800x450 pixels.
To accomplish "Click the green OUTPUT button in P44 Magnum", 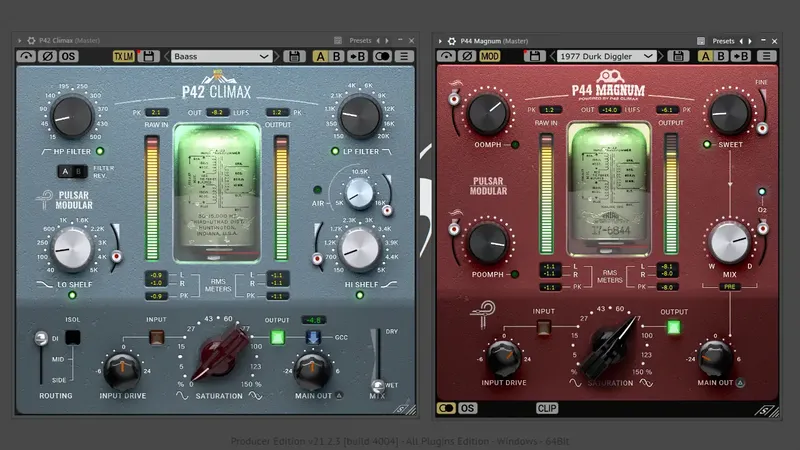I will (673, 327).
